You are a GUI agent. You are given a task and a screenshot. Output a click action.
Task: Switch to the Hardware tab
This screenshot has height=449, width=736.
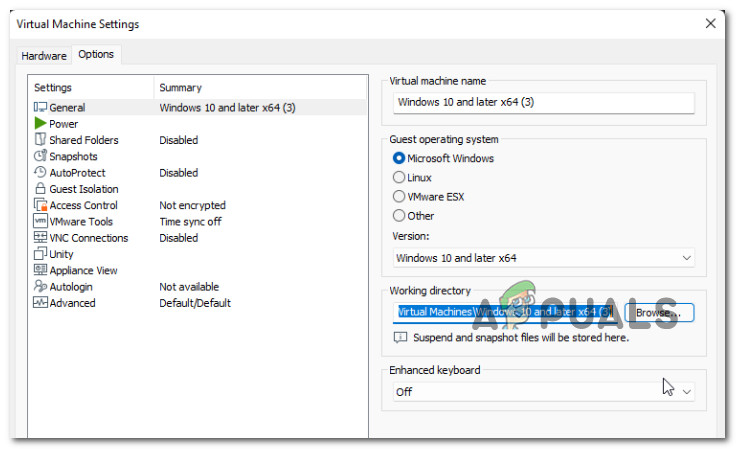click(x=44, y=55)
